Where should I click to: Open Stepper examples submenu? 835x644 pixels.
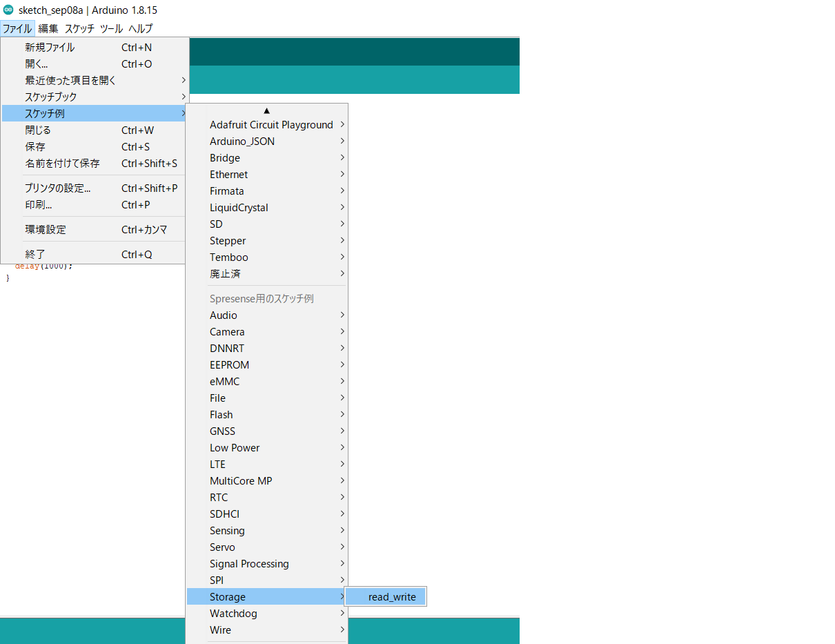pyautogui.click(x=266, y=241)
